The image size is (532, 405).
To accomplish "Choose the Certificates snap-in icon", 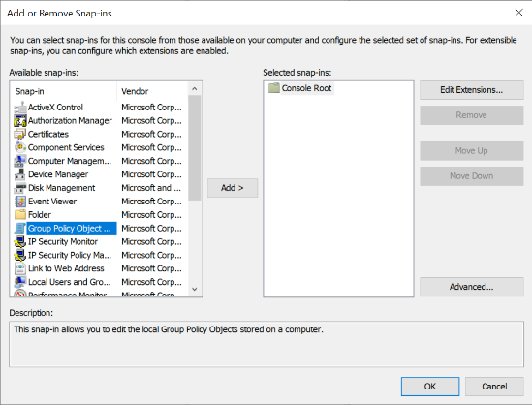I will point(20,134).
